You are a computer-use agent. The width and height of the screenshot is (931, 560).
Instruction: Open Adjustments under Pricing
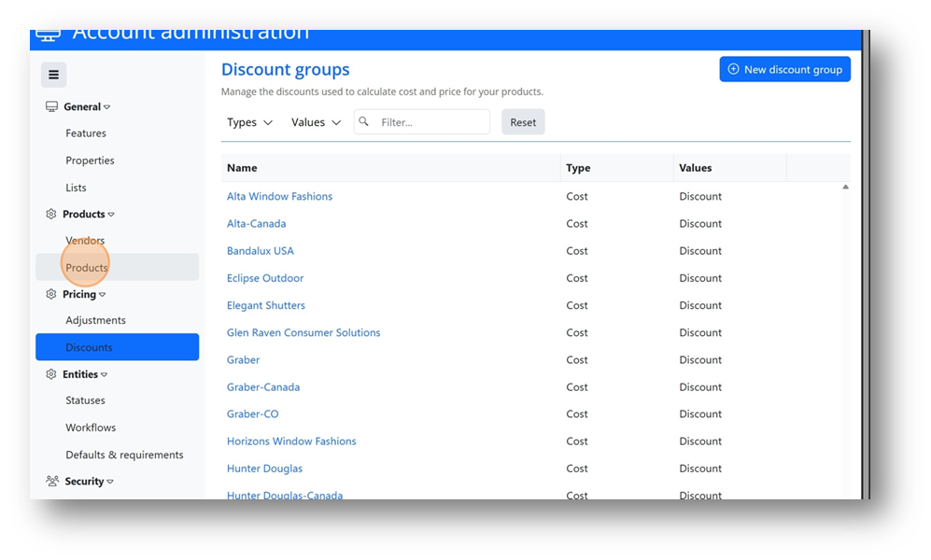pos(95,320)
